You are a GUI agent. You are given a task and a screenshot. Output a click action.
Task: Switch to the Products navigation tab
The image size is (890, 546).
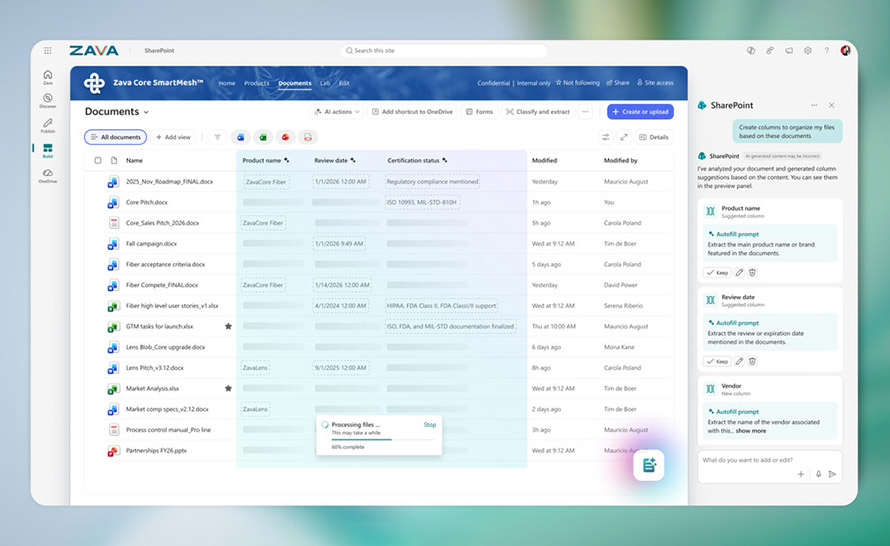[257, 83]
